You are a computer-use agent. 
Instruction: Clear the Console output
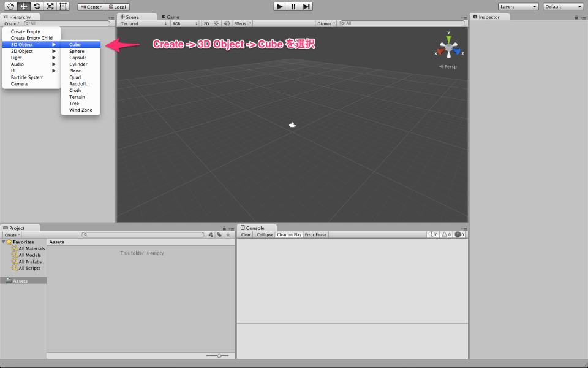coord(245,234)
